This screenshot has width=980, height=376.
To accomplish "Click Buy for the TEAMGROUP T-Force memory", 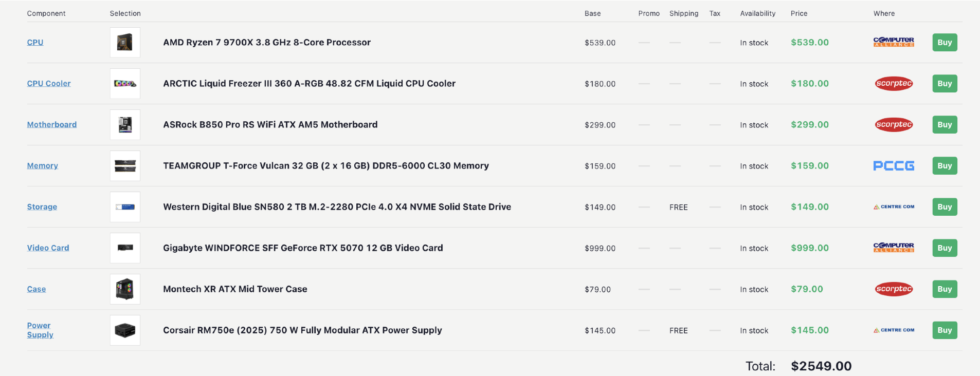I will pyautogui.click(x=945, y=165).
